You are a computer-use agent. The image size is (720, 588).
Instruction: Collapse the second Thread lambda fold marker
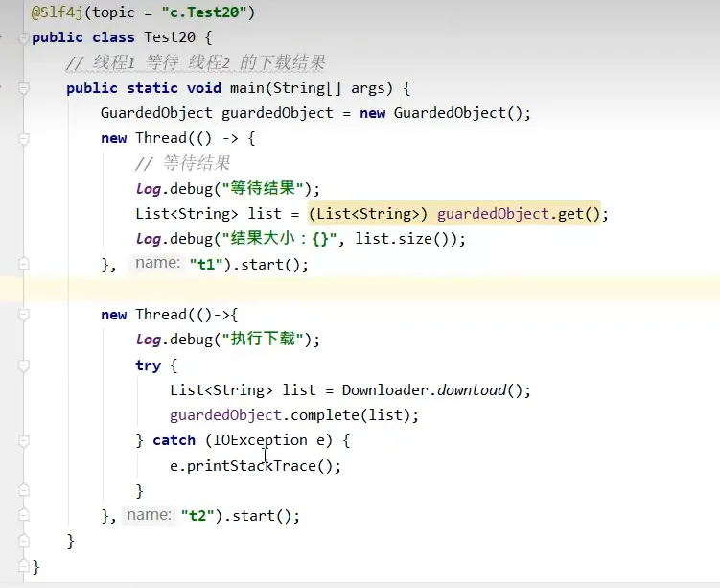click(x=23, y=316)
